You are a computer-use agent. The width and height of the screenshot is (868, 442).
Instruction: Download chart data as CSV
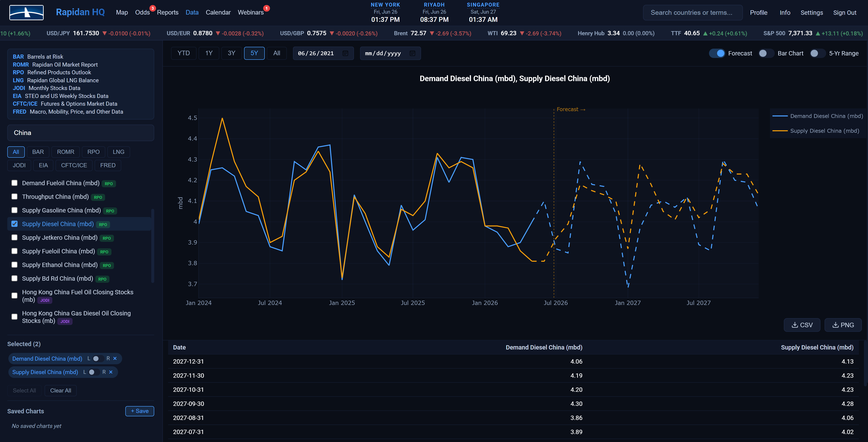802,325
